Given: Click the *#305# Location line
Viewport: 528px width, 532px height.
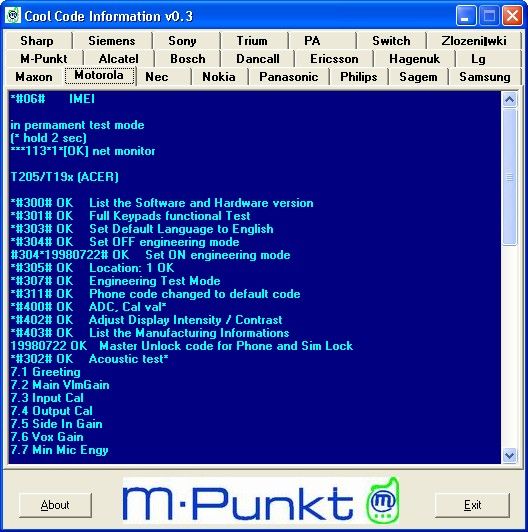Looking at the screenshot, I should [x=92, y=268].
